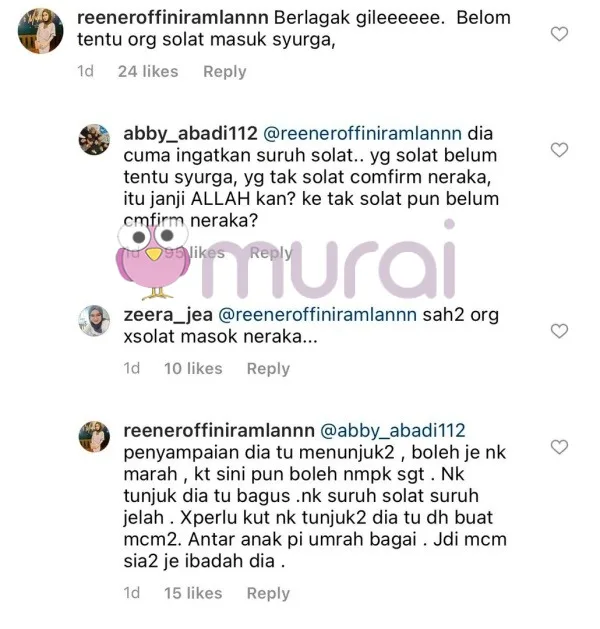Image resolution: width=600 pixels, height=629 pixels.
Task: Like reeneroffiniramlannn's top comment with heart
Action: coord(559,34)
